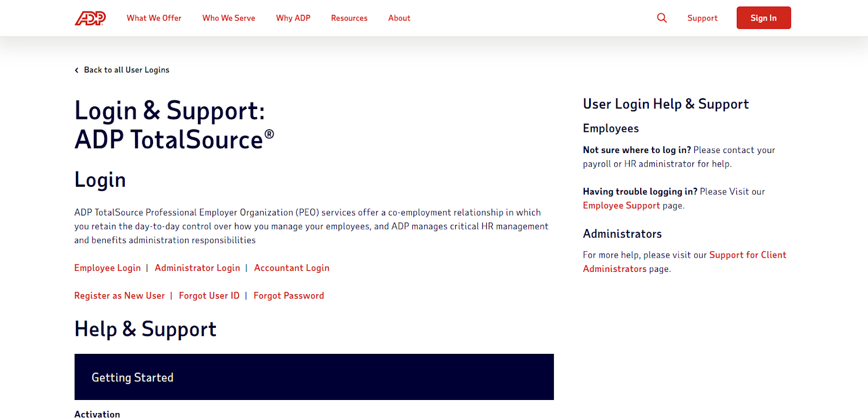Click the Help & Support heading
Screen dimensions: 868x419
pyautogui.click(x=145, y=329)
